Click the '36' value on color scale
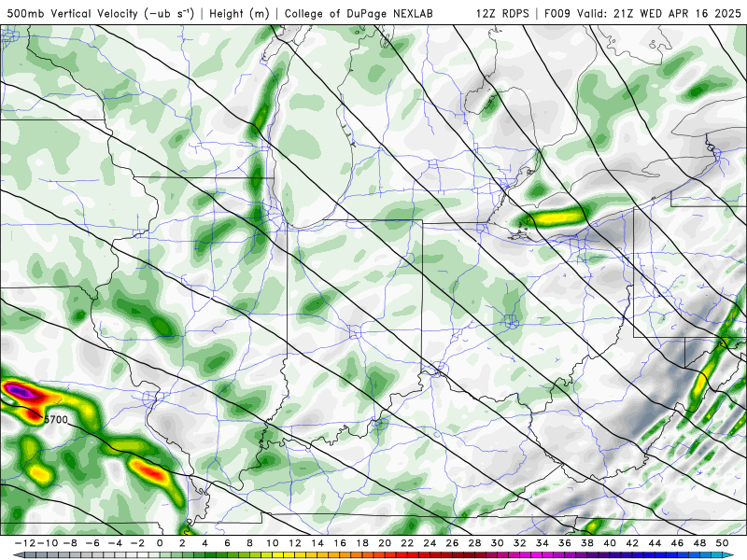Viewport: 747px width, 560px height. [565, 543]
